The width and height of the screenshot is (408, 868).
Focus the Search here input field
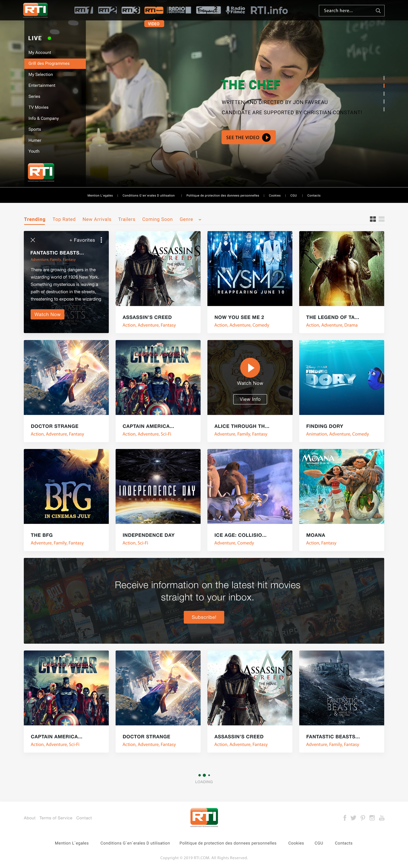tap(351, 11)
